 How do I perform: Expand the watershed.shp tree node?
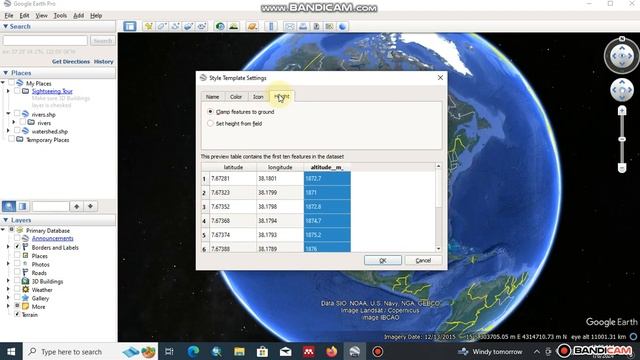tap(8, 131)
